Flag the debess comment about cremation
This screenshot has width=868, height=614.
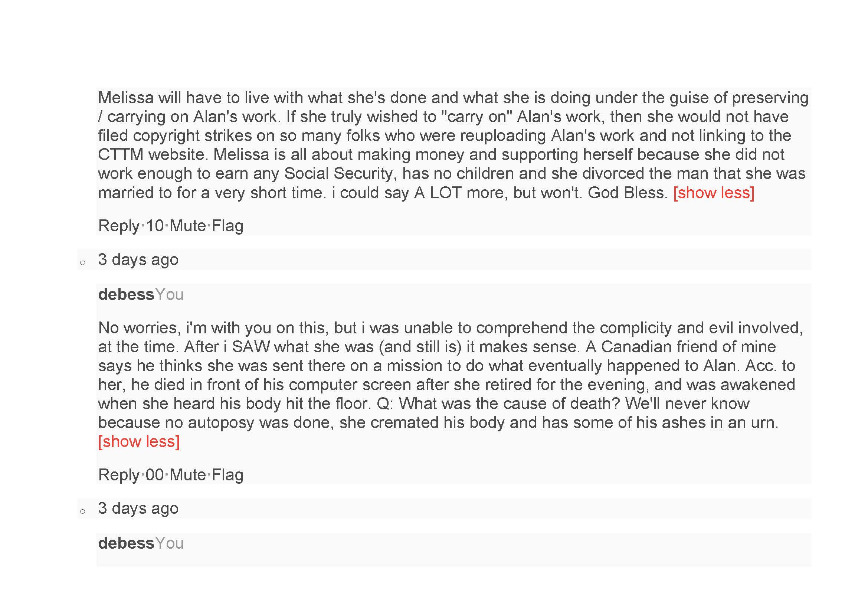click(x=227, y=475)
